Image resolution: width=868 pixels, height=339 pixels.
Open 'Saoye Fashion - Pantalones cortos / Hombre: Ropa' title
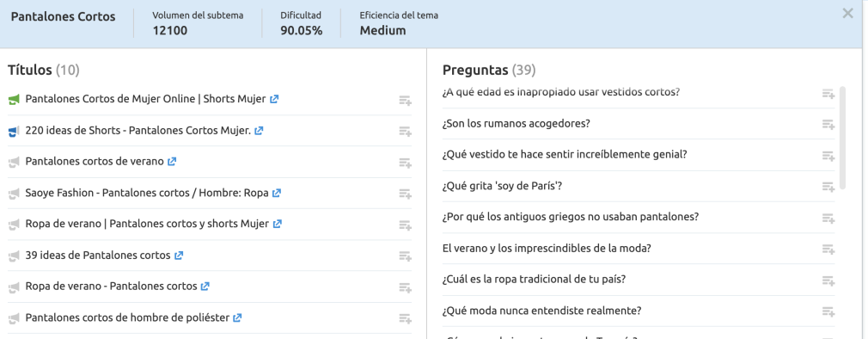147,193
